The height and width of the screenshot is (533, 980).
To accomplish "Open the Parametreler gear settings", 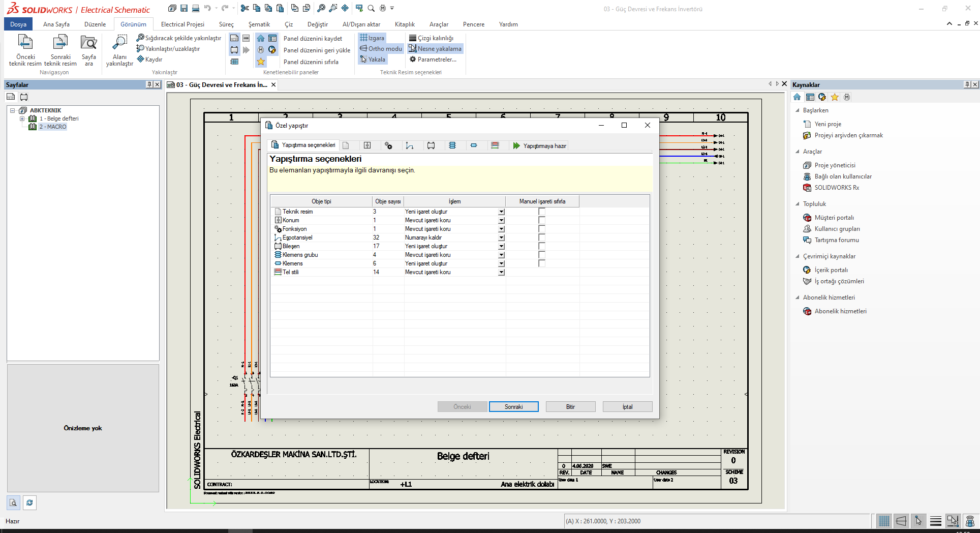I will click(413, 60).
